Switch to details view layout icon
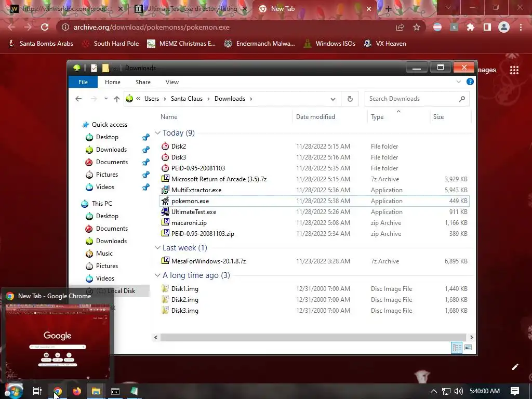The height and width of the screenshot is (399, 532). (457, 348)
